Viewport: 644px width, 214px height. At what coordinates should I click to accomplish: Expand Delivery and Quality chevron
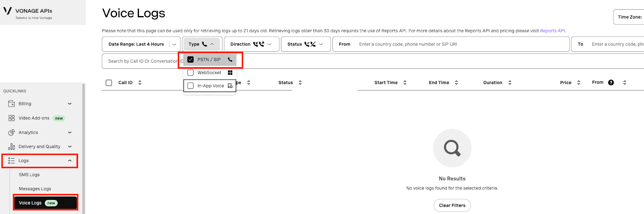[x=70, y=146]
